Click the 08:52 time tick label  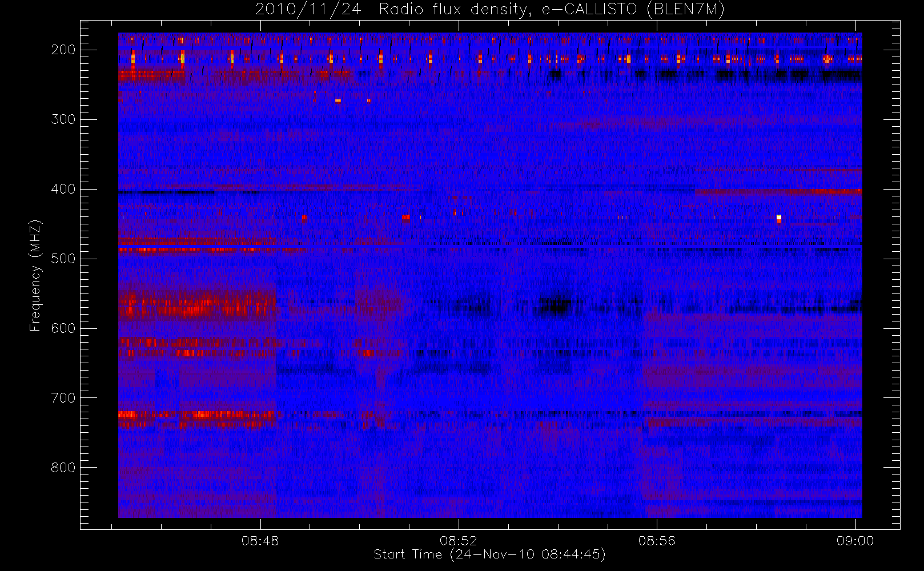click(x=459, y=541)
